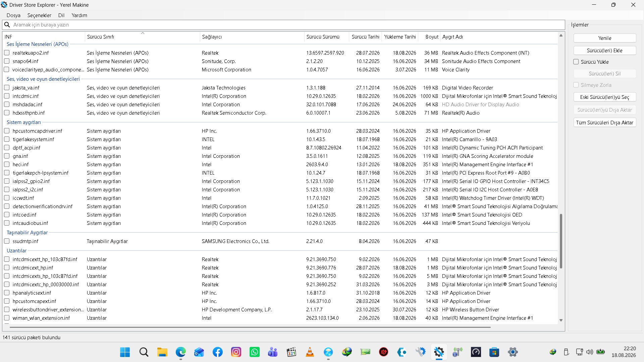Click the magnifier icon in the search box

[x=7, y=25]
